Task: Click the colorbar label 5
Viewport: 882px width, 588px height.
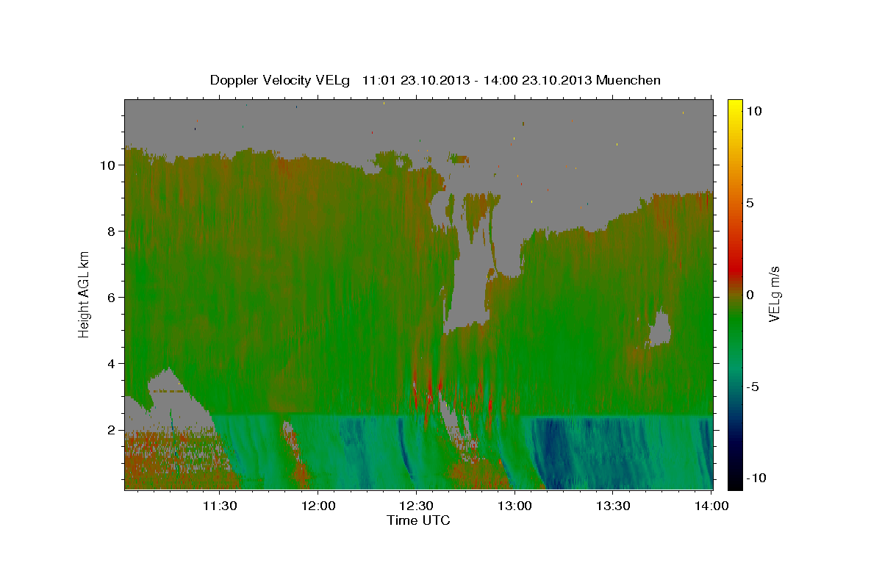Action: [x=750, y=203]
